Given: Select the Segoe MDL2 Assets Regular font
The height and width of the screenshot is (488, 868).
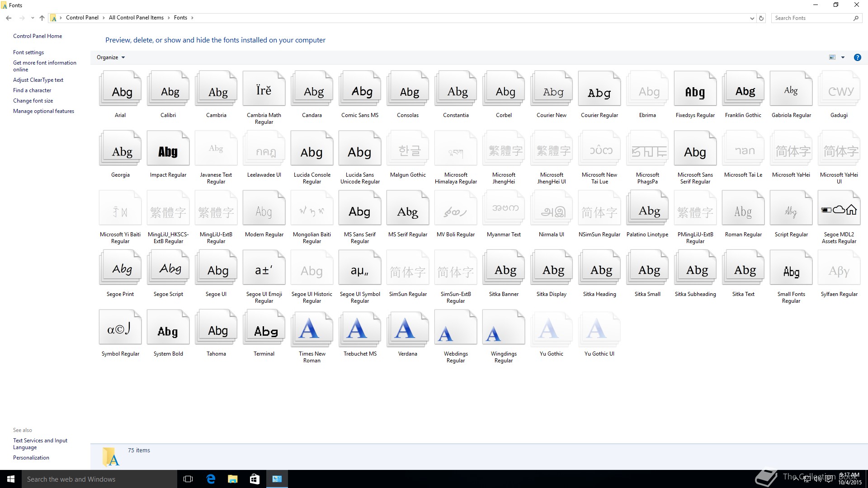Looking at the screenshot, I should (x=839, y=208).
